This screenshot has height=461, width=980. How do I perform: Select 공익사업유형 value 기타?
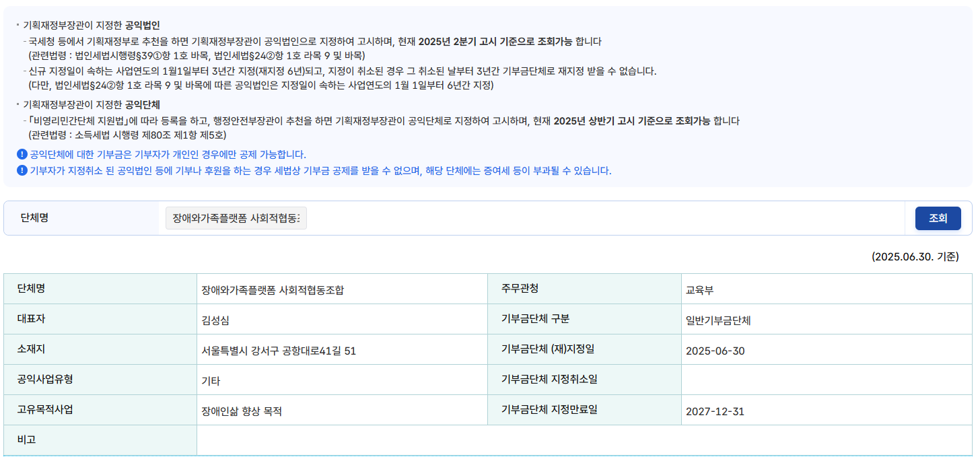point(211,382)
